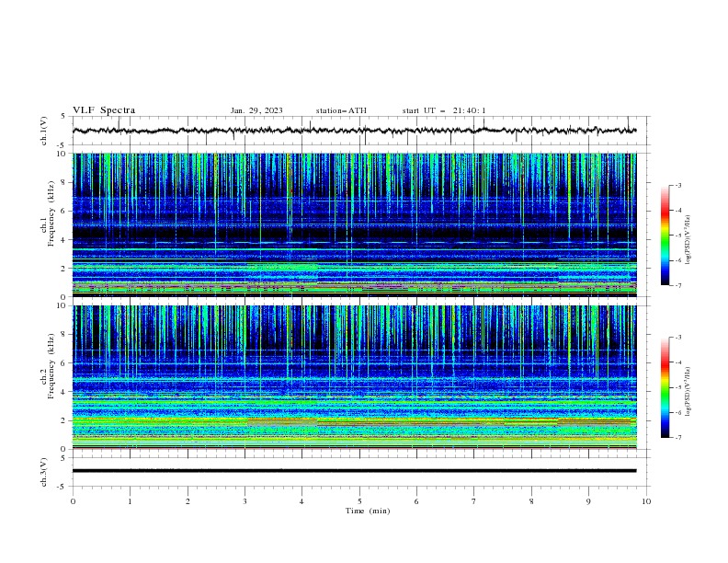
Task: Click time axis tick label "0"
Action: (x=73, y=501)
